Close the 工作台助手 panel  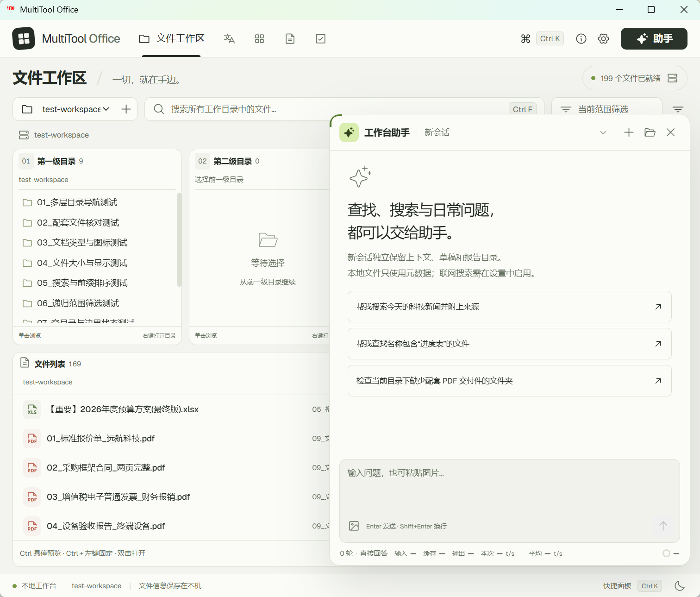670,132
